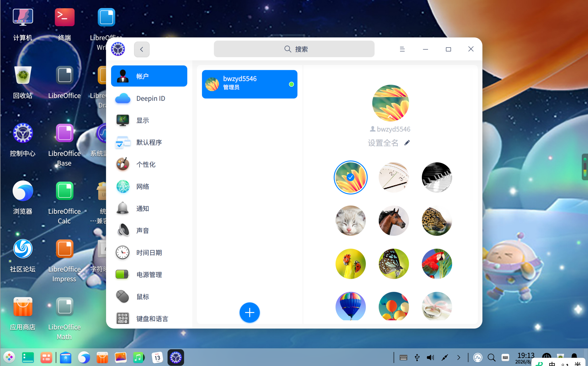
Task: Go back with the back arrow button
Action: [x=142, y=49]
